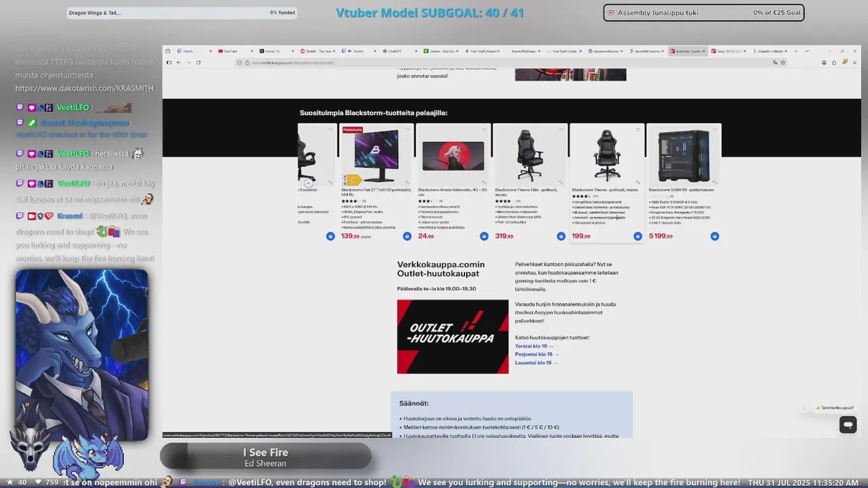Click the I See Fire song title
The image size is (868, 488).
coord(266,452)
